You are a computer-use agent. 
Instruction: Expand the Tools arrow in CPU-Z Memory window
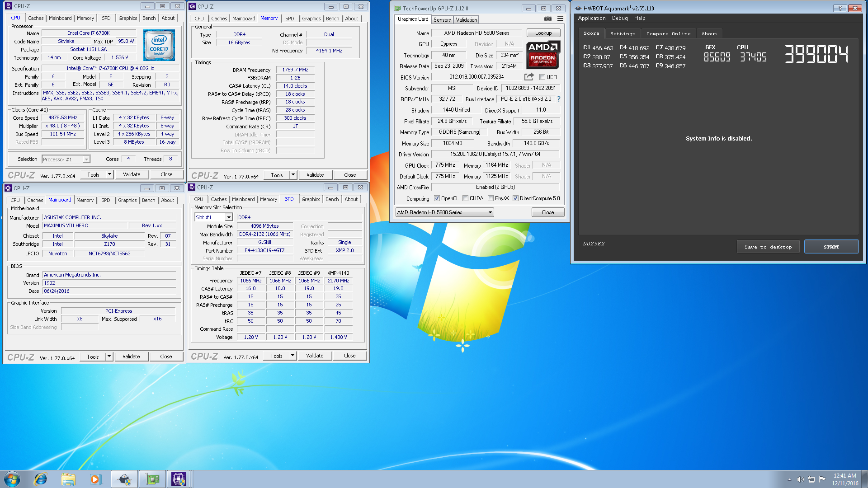tap(293, 175)
